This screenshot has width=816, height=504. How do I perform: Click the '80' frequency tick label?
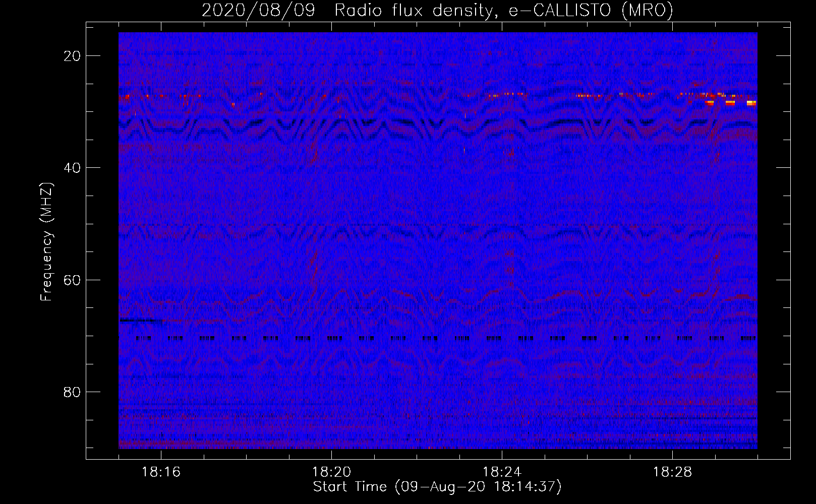(72, 392)
